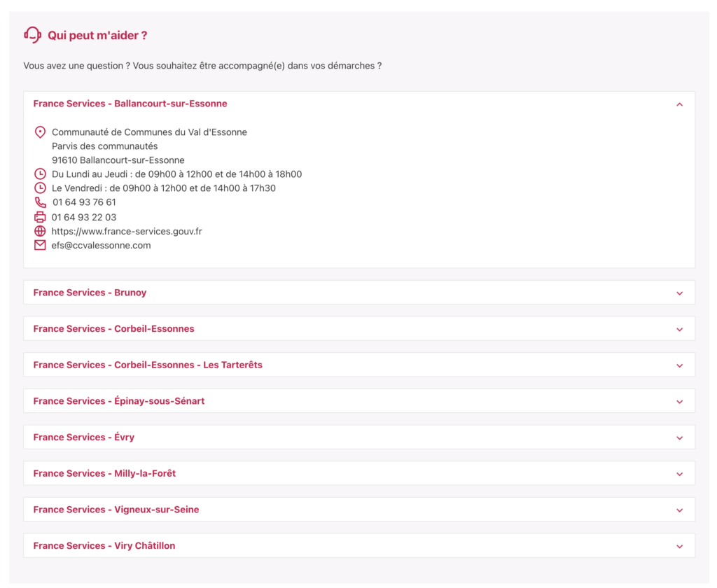Click the France Services - Ballancourt-sur-Essonne title
717x588 pixels.
(x=130, y=104)
